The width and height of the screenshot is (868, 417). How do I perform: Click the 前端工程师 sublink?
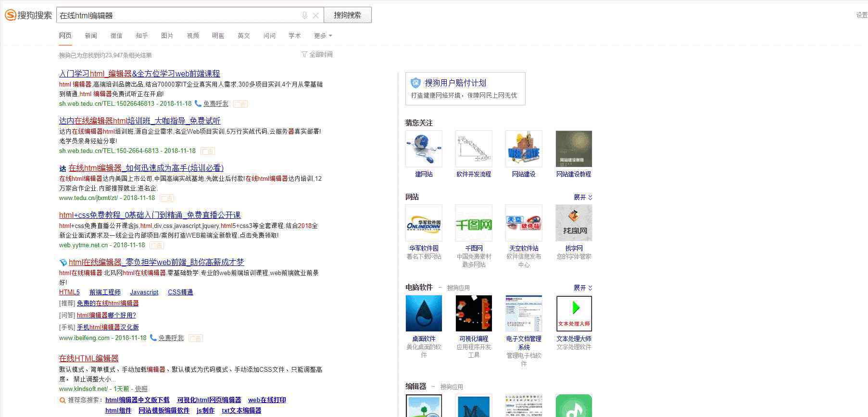(105, 292)
